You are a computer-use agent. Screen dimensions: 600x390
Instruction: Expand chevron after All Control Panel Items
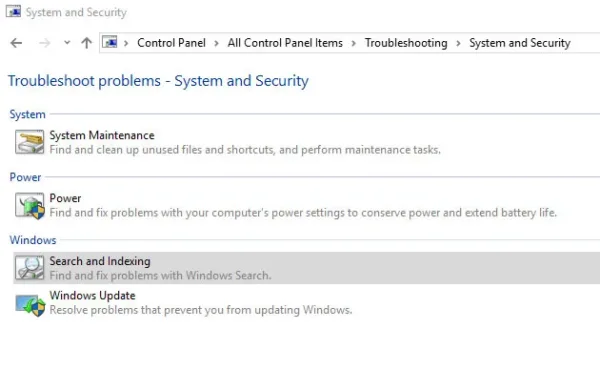click(354, 43)
